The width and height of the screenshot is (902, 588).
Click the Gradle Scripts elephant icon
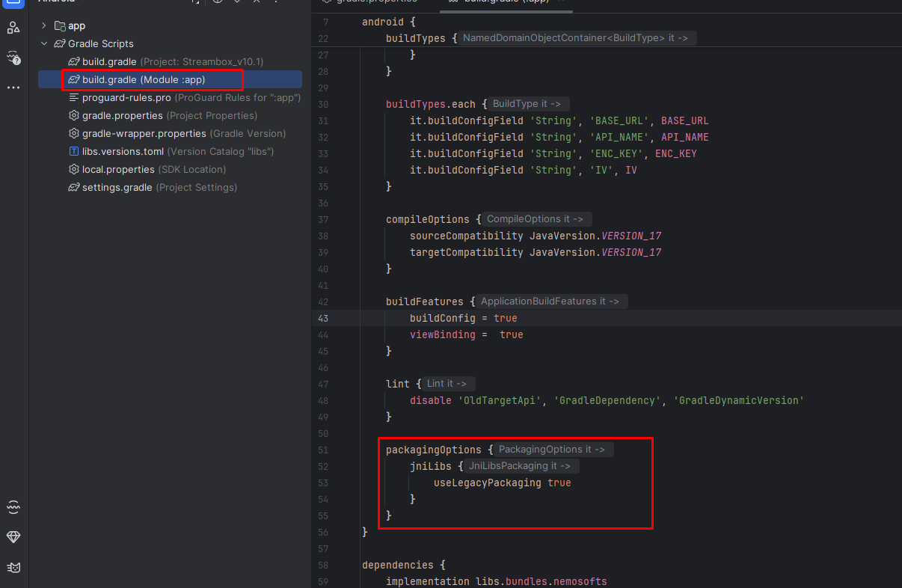tap(60, 43)
